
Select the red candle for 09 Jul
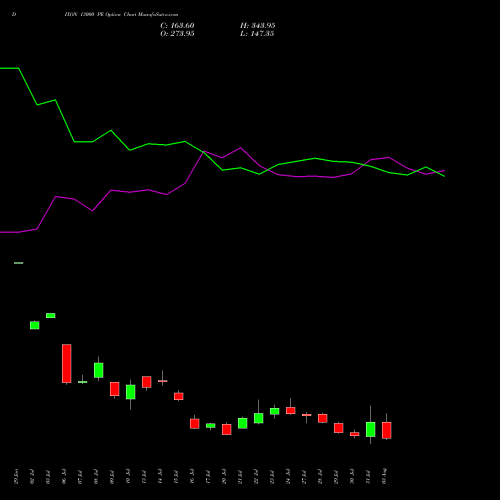click(115, 389)
